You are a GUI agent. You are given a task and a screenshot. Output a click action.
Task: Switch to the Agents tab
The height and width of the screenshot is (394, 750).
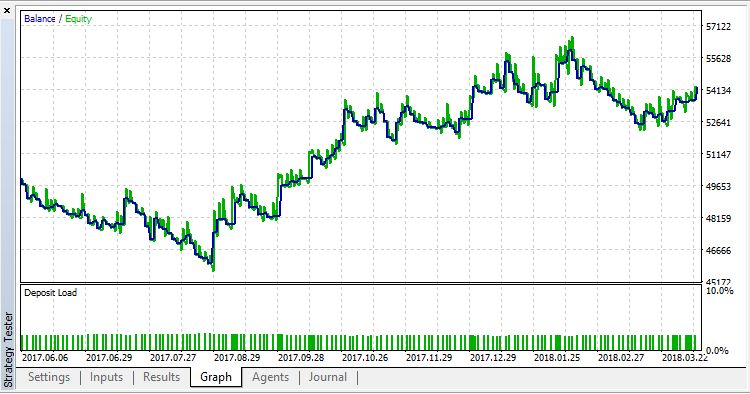(270, 377)
